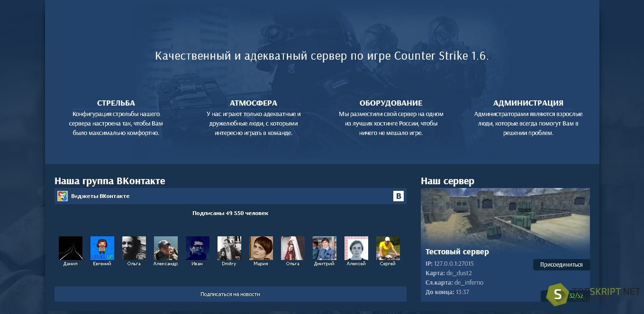Open Иван's subscriber avatar
The image size is (644, 314).
click(198, 248)
